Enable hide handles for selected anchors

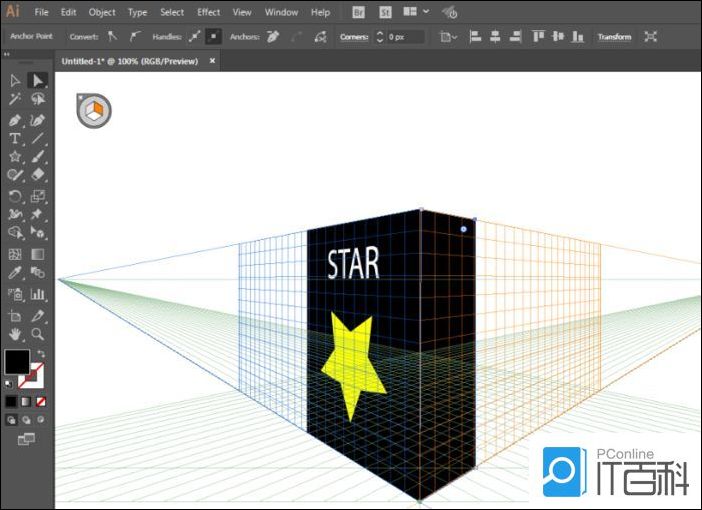(x=213, y=37)
